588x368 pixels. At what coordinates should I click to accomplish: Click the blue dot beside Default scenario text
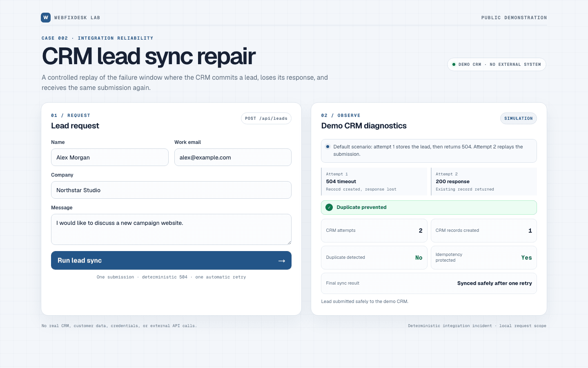[327, 147]
